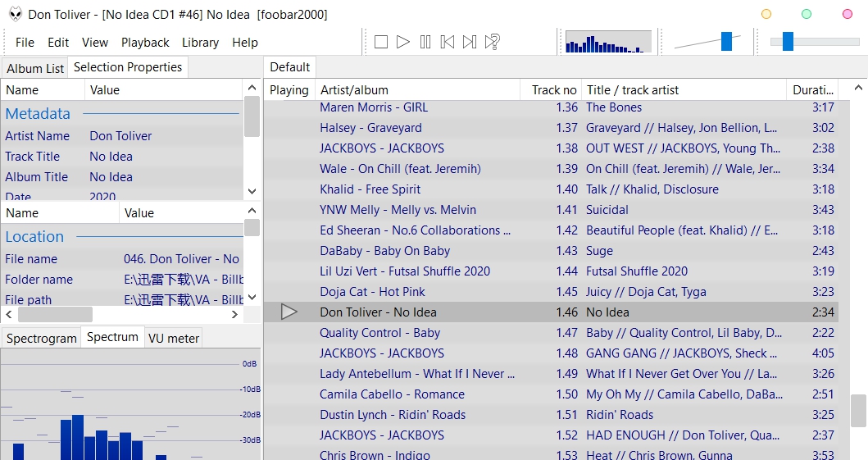Click the toolbar spectrum visualization
The width and height of the screenshot is (868, 460).
(x=608, y=42)
